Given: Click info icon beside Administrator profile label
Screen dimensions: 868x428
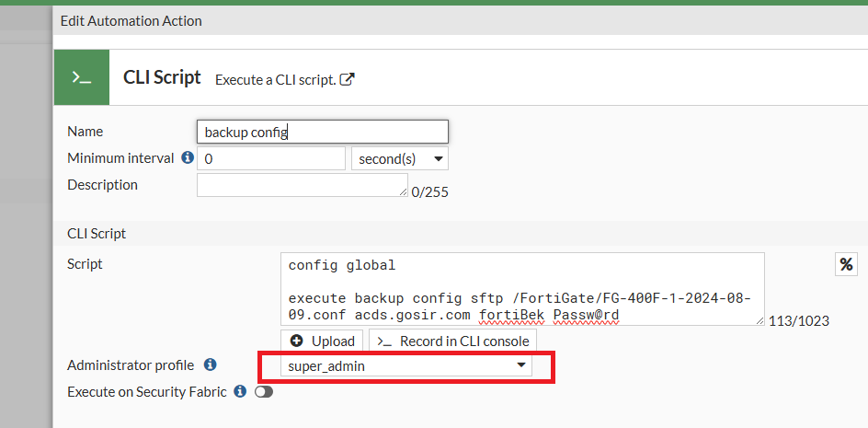Looking at the screenshot, I should point(210,365).
